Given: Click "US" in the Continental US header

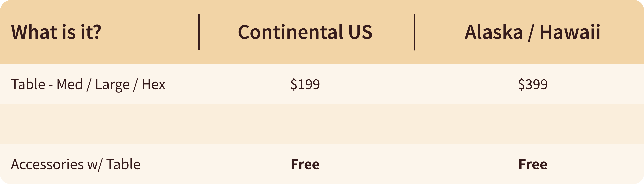Looking at the screenshot, I should pos(360,32).
